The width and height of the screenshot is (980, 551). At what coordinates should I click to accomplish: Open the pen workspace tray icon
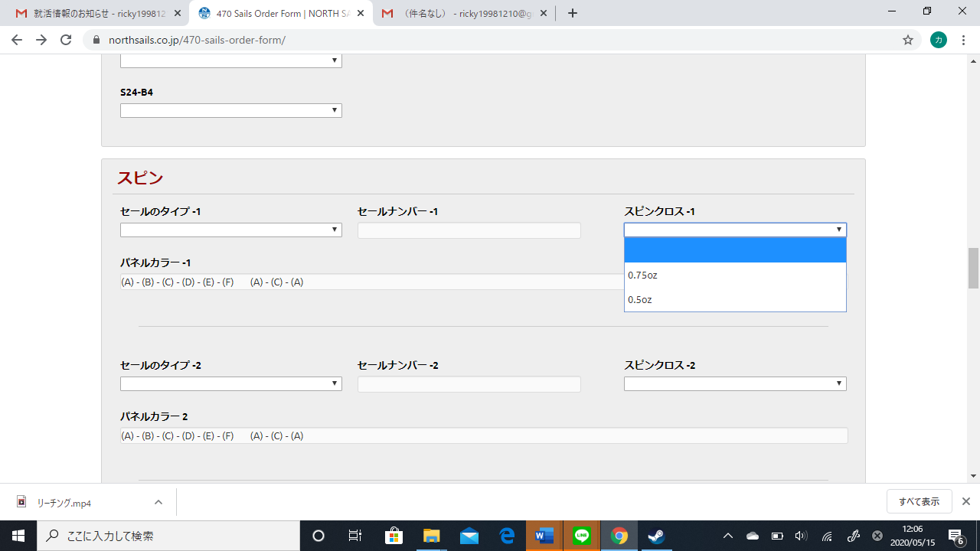853,536
